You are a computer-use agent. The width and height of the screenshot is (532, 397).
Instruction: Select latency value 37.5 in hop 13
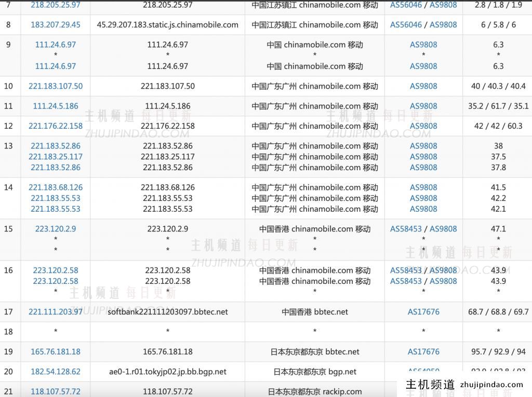click(498, 157)
